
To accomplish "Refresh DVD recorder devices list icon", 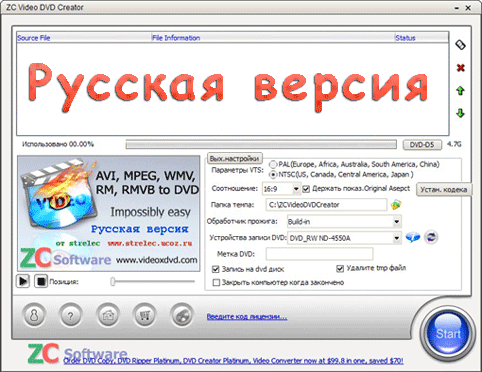I will (431, 237).
